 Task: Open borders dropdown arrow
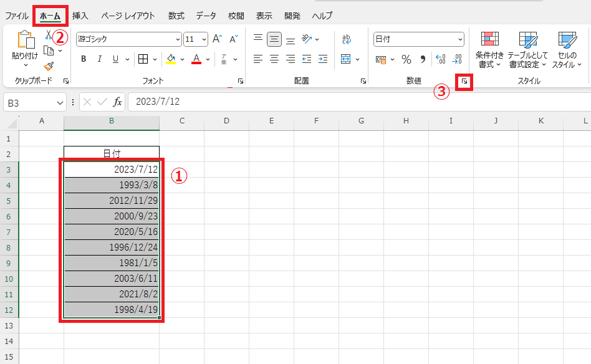(155, 60)
